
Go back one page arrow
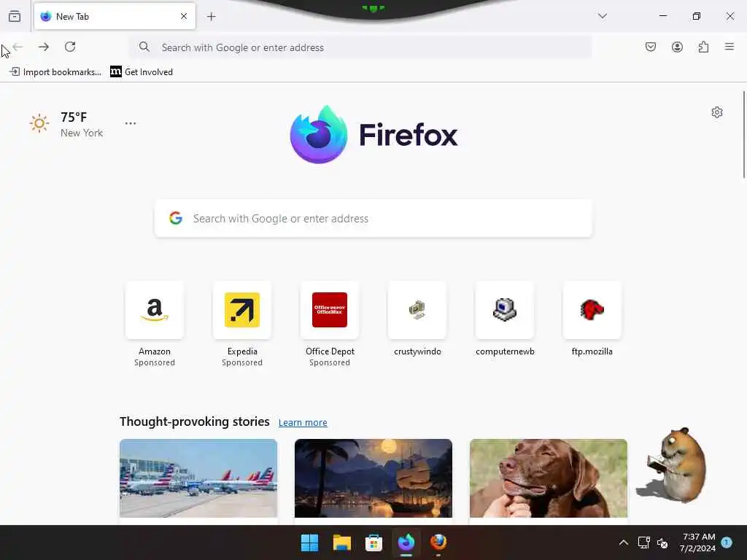(18, 47)
